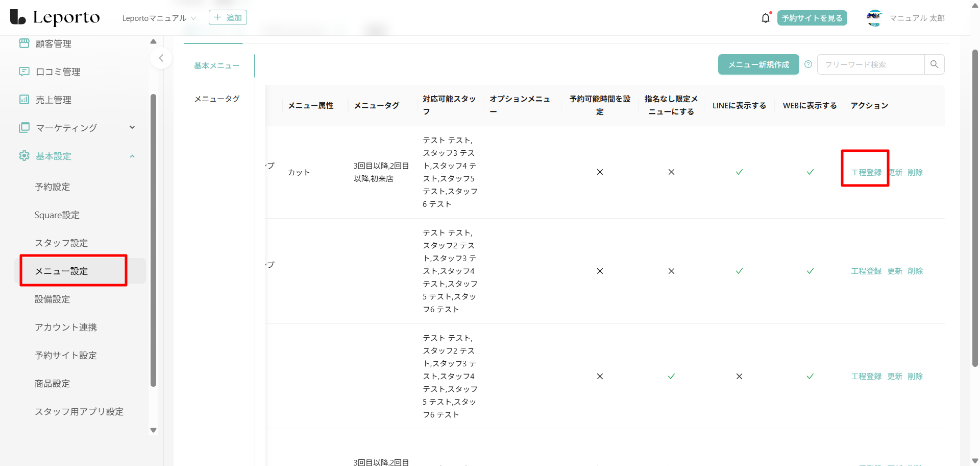
Task: Click the メニュータグ column header
Action: pyautogui.click(x=377, y=105)
